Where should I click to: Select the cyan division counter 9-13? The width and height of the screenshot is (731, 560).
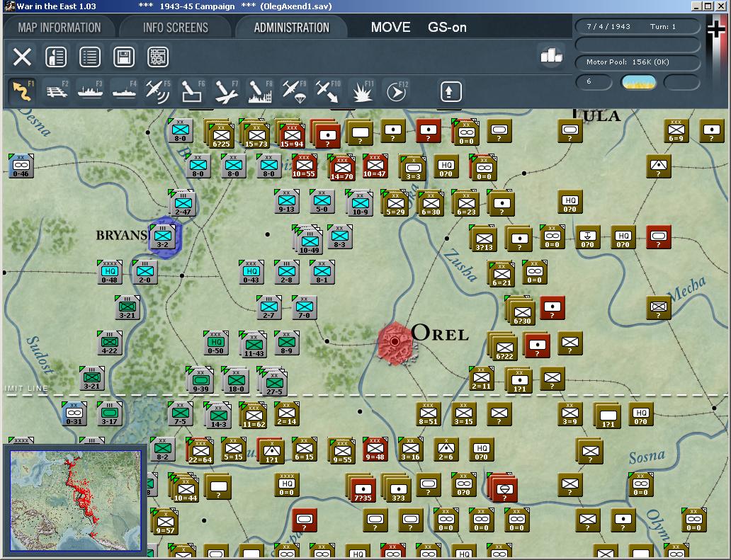pos(286,202)
